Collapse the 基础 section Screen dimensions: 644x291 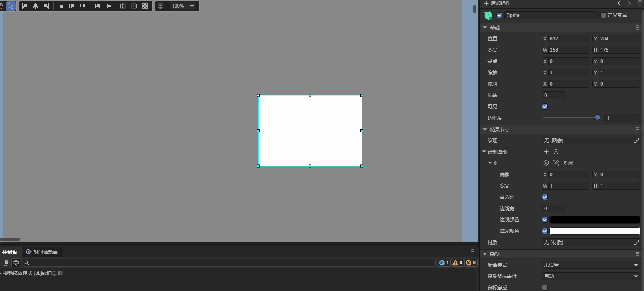tap(485, 28)
